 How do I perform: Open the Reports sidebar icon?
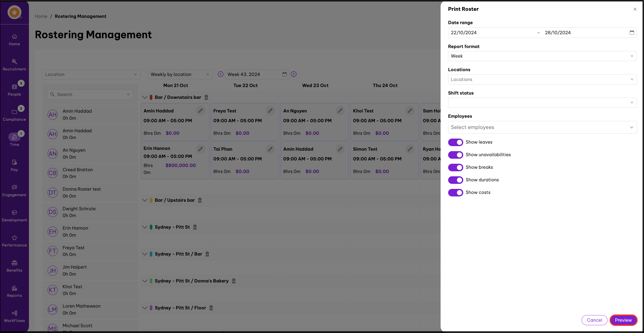(14, 291)
